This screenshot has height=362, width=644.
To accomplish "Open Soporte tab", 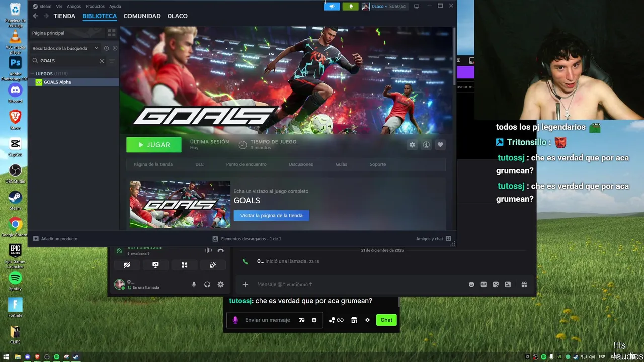I will [378, 164].
